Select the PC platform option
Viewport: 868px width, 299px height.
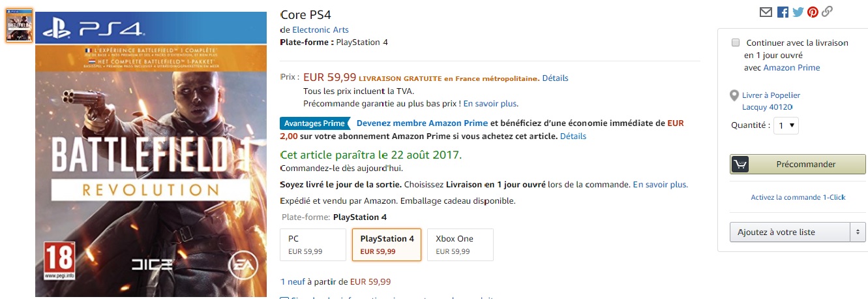(312, 244)
